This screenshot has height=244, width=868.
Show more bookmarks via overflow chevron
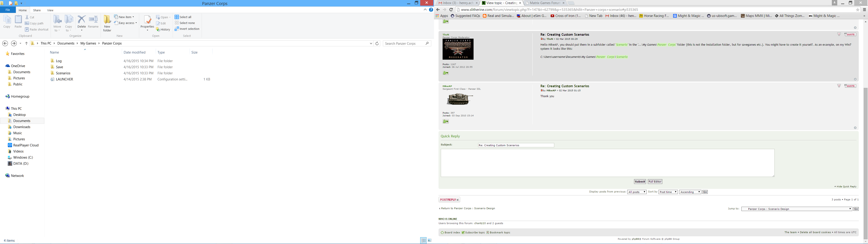pyautogui.click(x=864, y=16)
